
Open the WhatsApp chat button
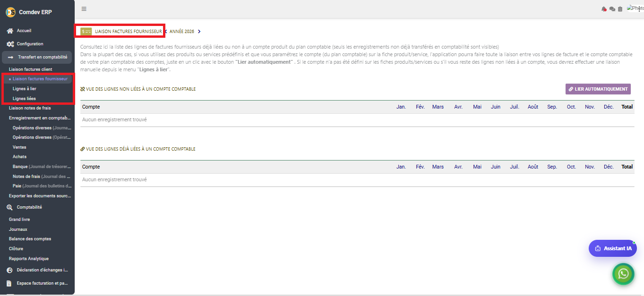(623, 274)
